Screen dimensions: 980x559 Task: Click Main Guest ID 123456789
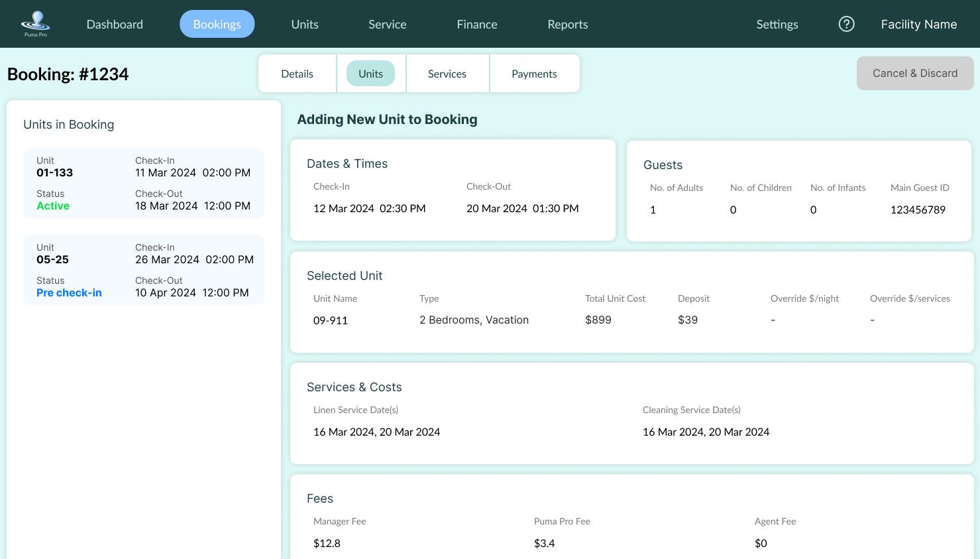pyautogui.click(x=918, y=210)
